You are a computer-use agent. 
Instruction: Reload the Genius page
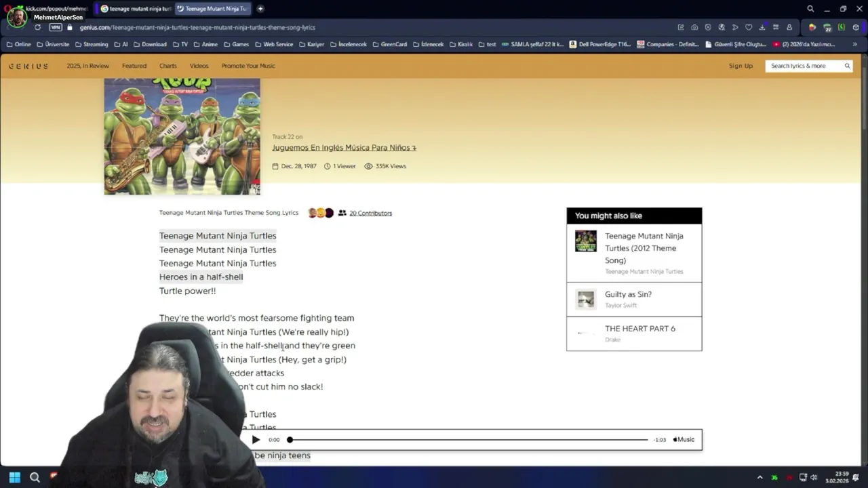pyautogui.click(x=37, y=27)
